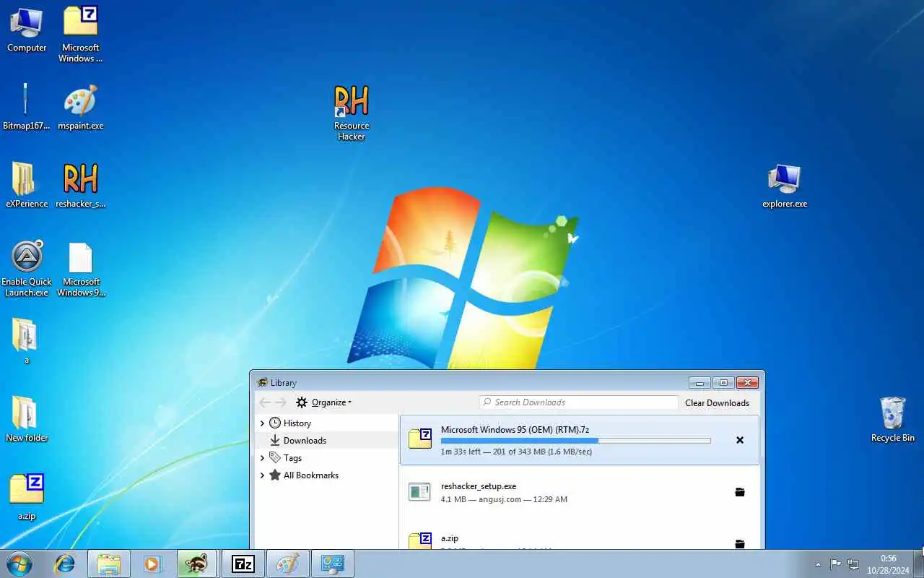Click the Library window title bar icon
Image resolution: width=924 pixels, height=578 pixels.
[x=262, y=383]
